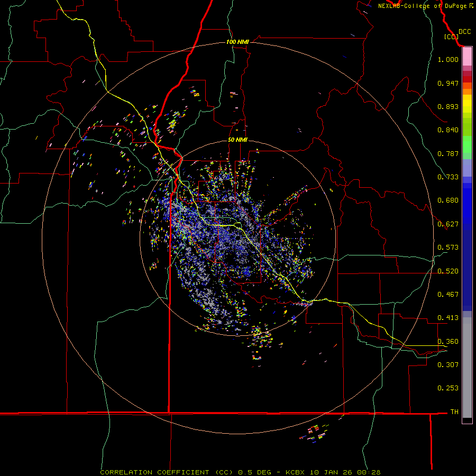This screenshot has width=476, height=476.
Task: Click the 0.307 legend value
Action: [448, 365]
